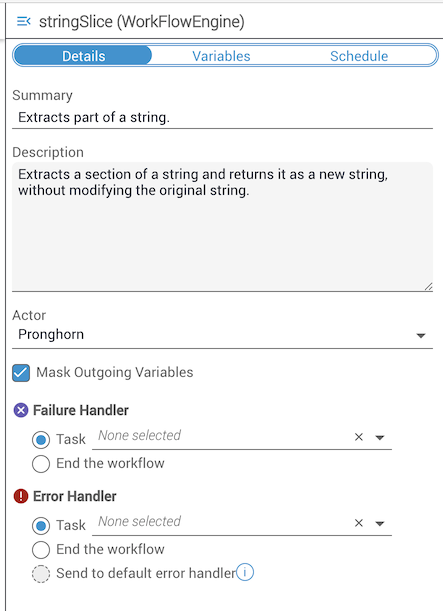Image resolution: width=443 pixels, height=611 pixels.
Task: Click into the Summary text field
Action: coord(222,117)
